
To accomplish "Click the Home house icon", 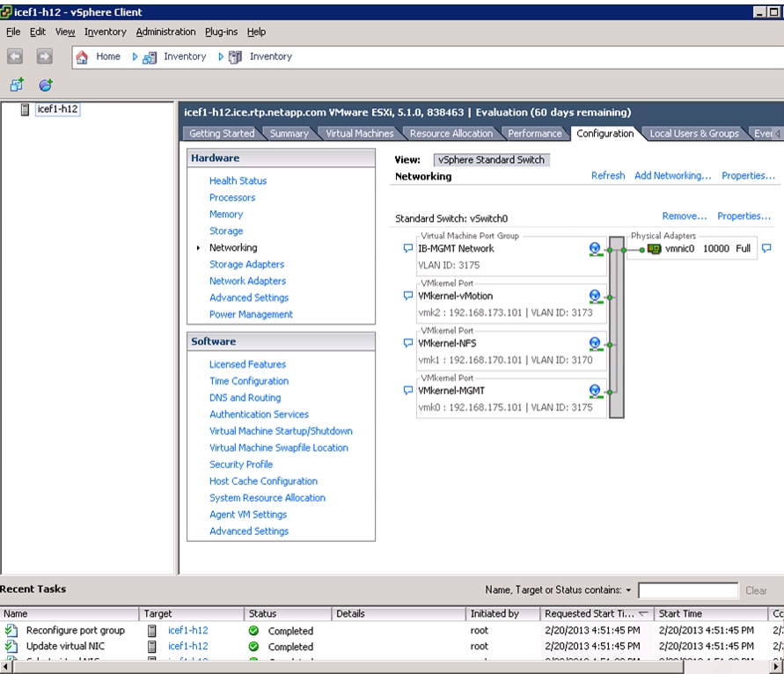I will coord(82,57).
